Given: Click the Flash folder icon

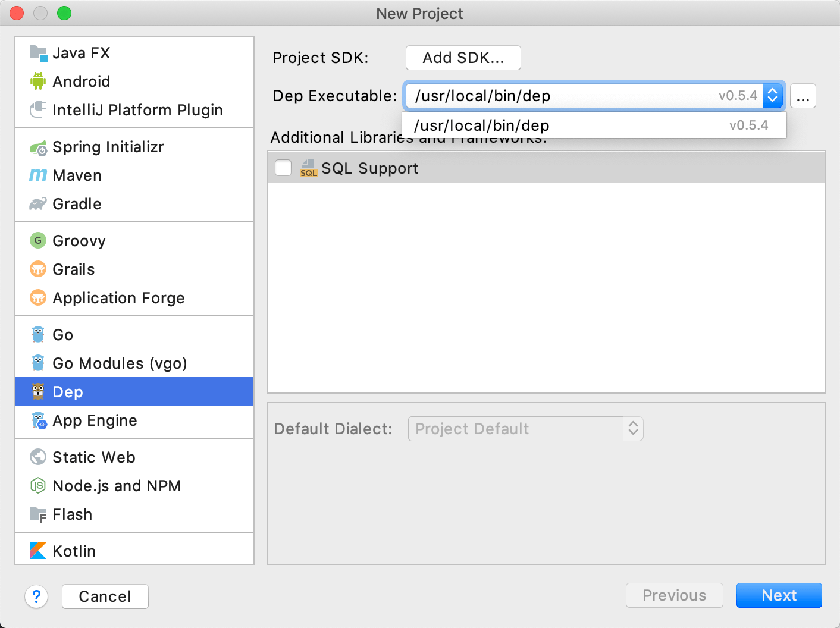Looking at the screenshot, I should point(38,514).
